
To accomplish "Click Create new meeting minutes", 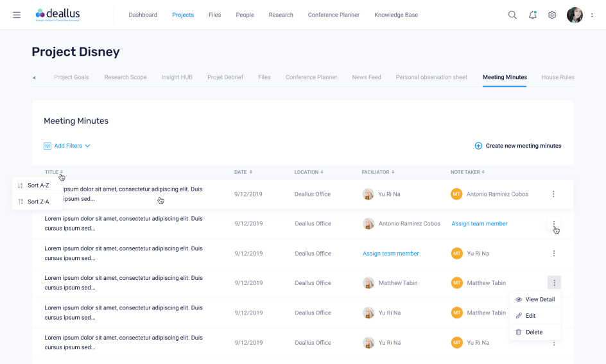I will [x=517, y=146].
